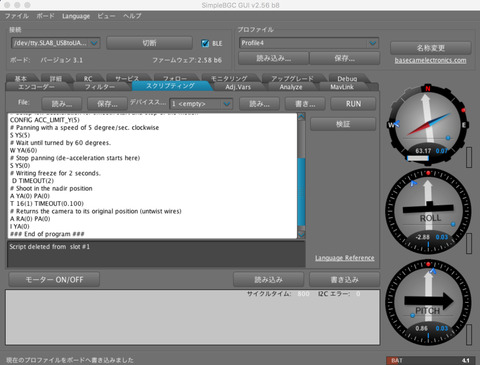Switch to the フィルター tab
Screen dimensions: 480x365
(x=100, y=87)
